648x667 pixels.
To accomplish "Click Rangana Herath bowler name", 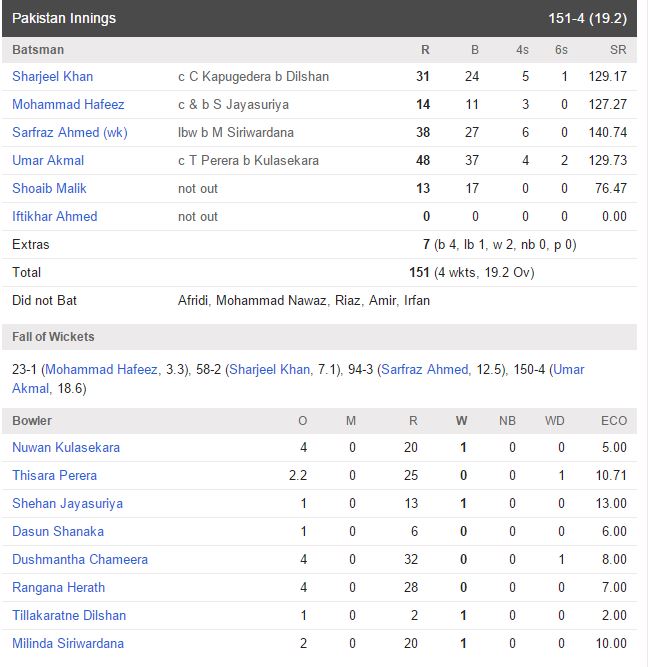I will point(58,587).
